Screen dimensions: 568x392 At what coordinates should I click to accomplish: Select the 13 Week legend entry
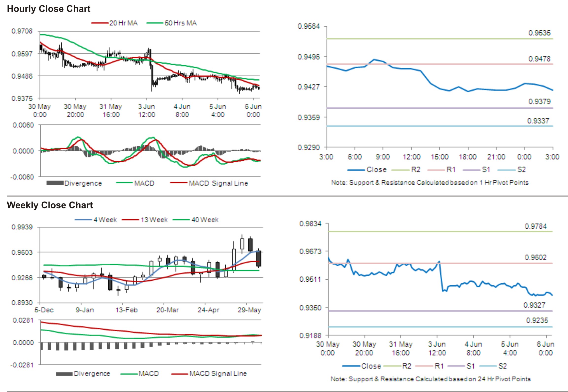[x=145, y=220]
